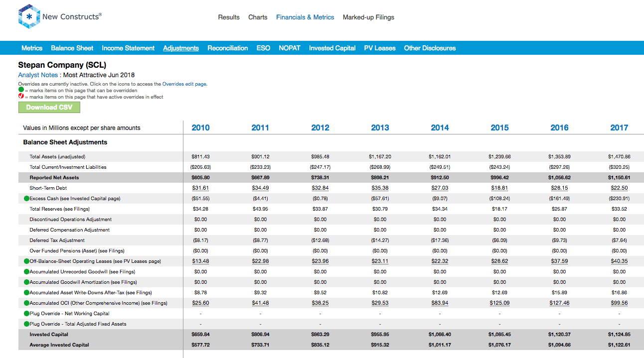
Task: Click the New Constructs hexagon logo
Action: 29,16
